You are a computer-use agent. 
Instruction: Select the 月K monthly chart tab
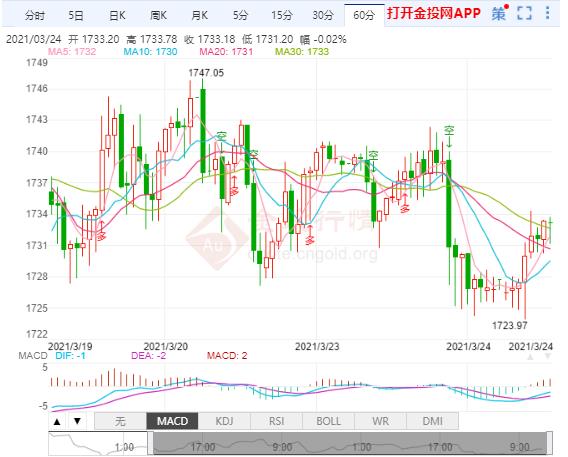pos(200,16)
